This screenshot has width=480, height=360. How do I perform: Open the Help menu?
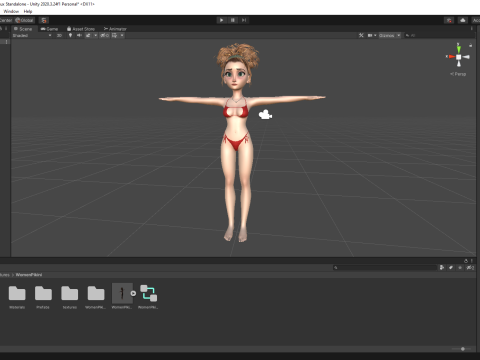click(x=28, y=11)
